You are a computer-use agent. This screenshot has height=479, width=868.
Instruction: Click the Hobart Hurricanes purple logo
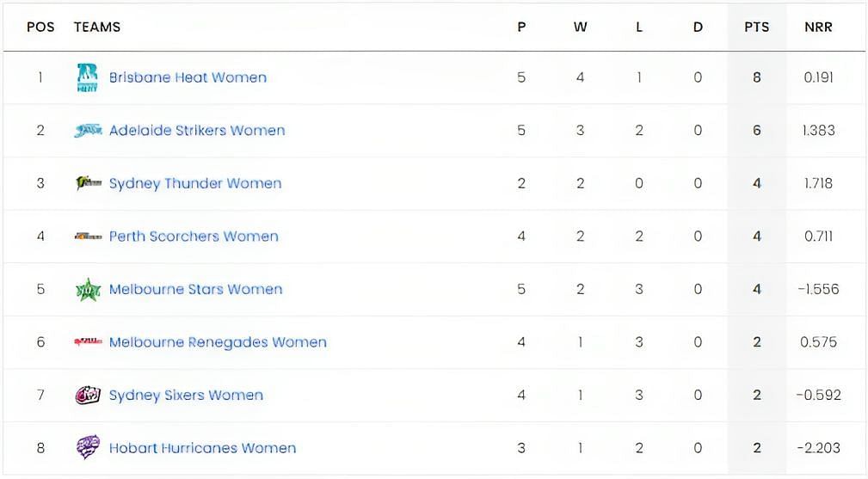[x=88, y=447]
